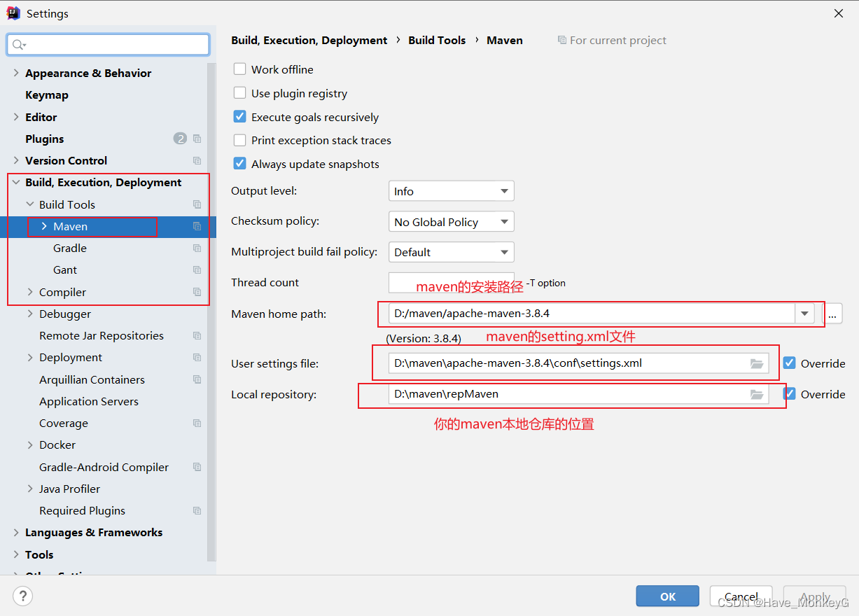
Task: Open Arquillian Containers settings
Action: pos(92,379)
